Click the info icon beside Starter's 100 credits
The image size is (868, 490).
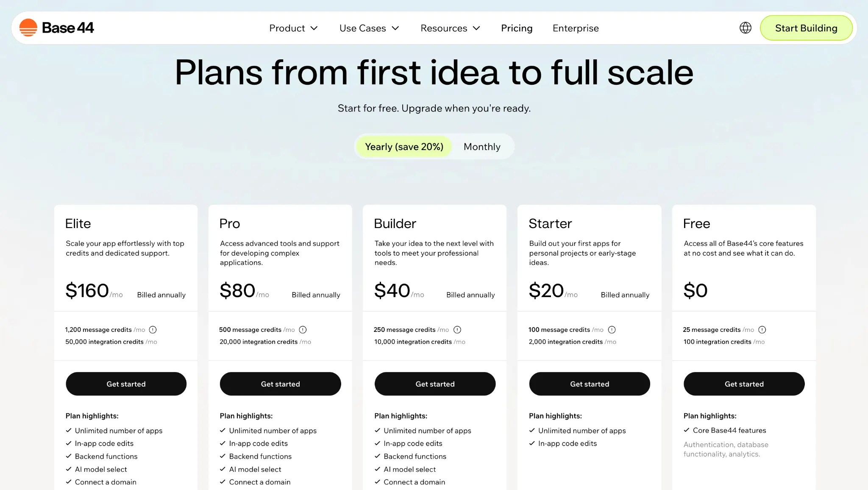(612, 329)
